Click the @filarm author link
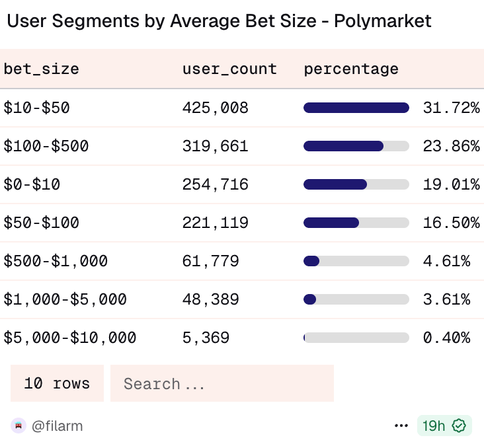The height and width of the screenshot is (448, 484). [x=57, y=426]
